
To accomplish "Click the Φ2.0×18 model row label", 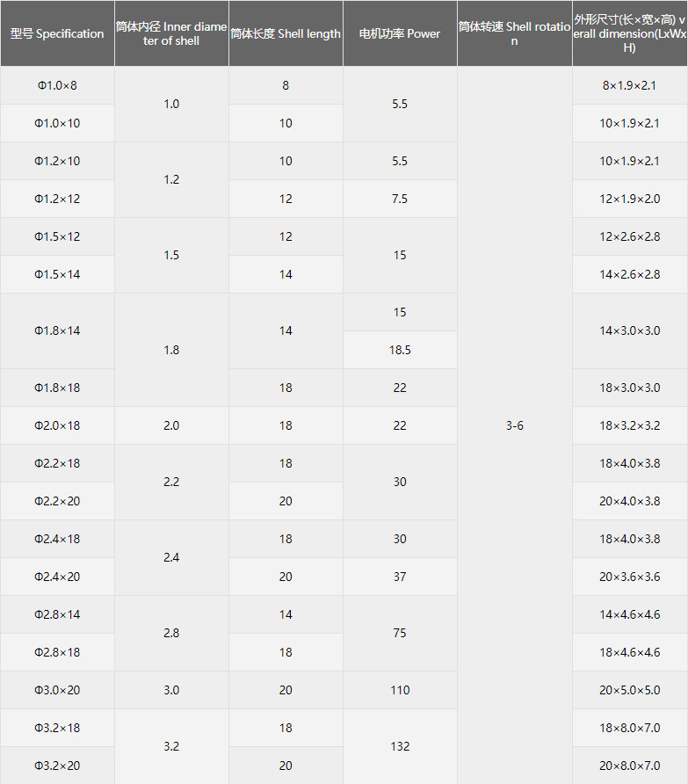I will (57, 425).
